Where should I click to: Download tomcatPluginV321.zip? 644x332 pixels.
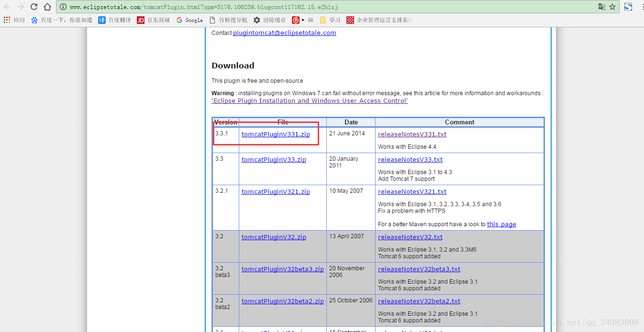point(276,192)
